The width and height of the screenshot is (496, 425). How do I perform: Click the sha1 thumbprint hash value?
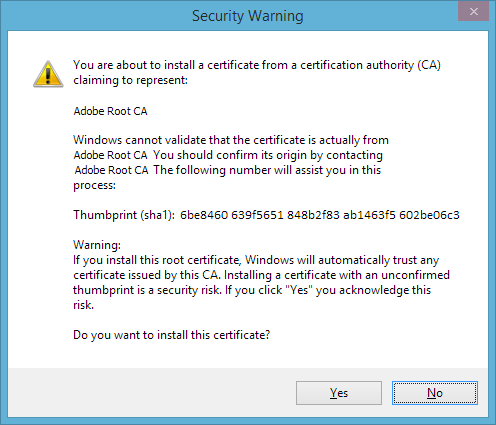320,215
